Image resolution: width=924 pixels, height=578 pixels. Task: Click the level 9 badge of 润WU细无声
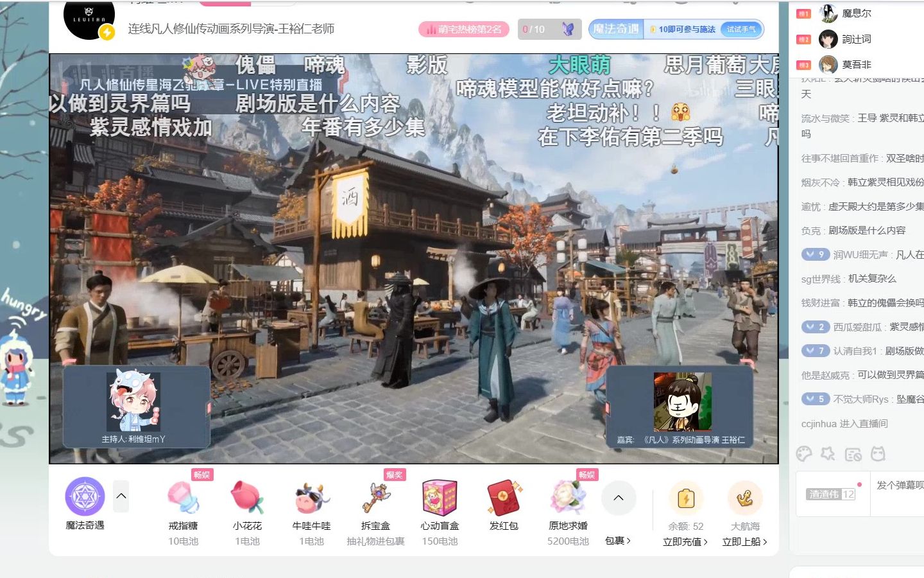click(x=816, y=254)
